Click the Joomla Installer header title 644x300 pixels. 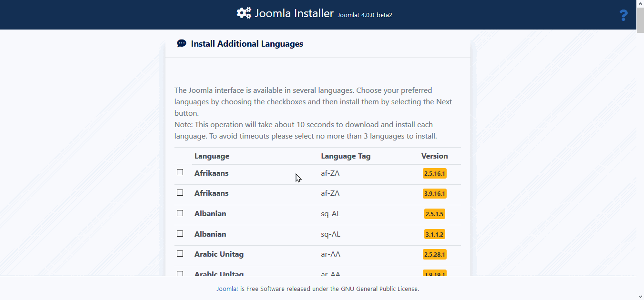click(x=294, y=13)
